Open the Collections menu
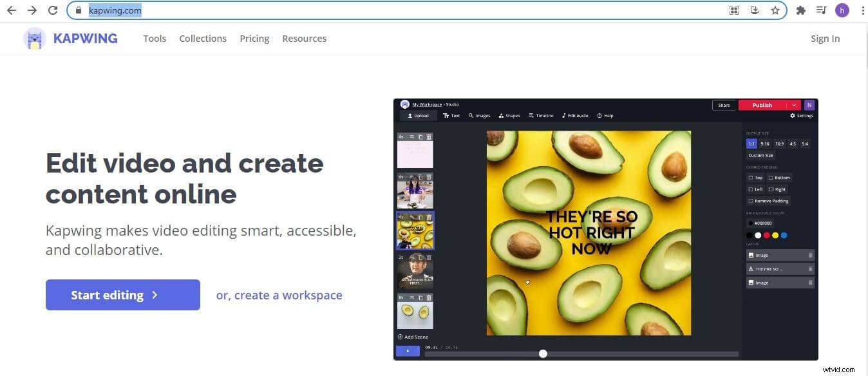The width and height of the screenshot is (868, 376). click(x=203, y=39)
